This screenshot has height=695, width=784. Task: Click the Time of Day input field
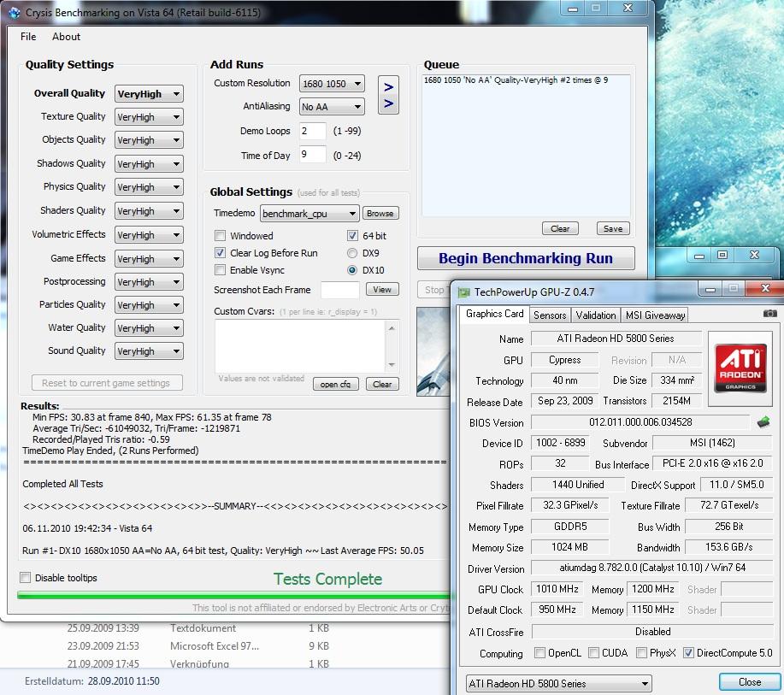click(313, 155)
